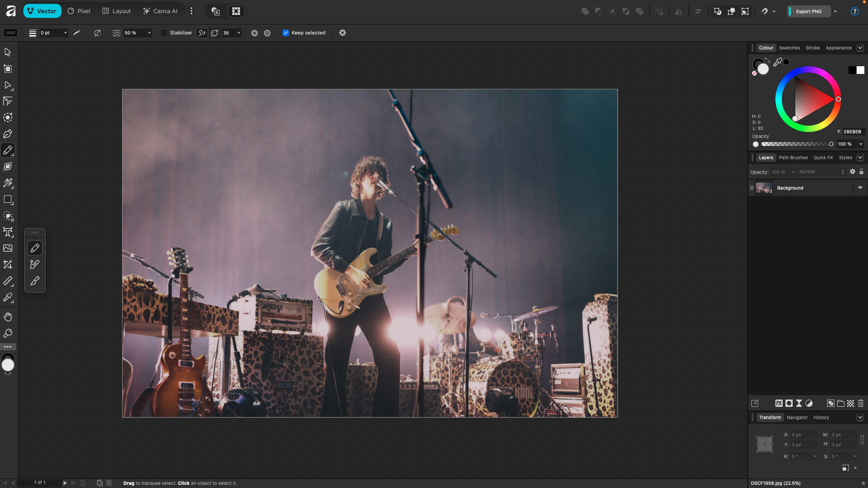This screenshot has width=868, height=488.
Task: Toggle rope stabiliser mode
Action: (x=202, y=33)
